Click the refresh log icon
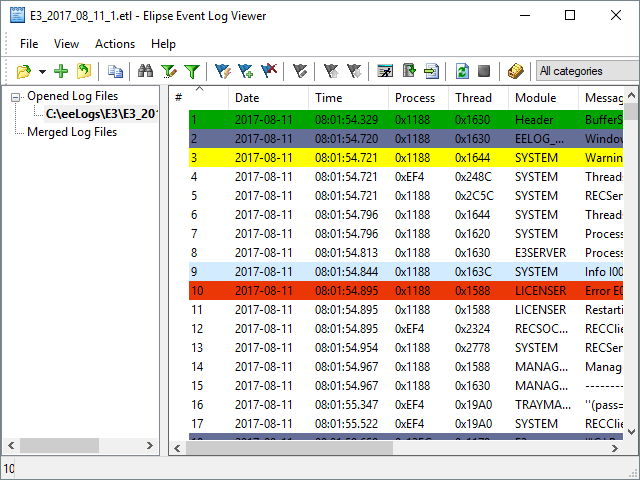 point(462,71)
